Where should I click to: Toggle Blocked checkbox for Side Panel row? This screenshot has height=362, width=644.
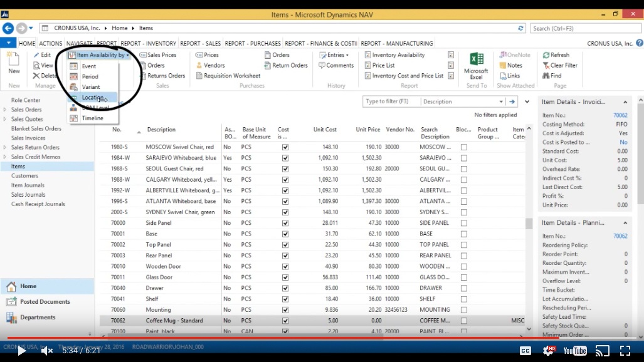point(463,223)
